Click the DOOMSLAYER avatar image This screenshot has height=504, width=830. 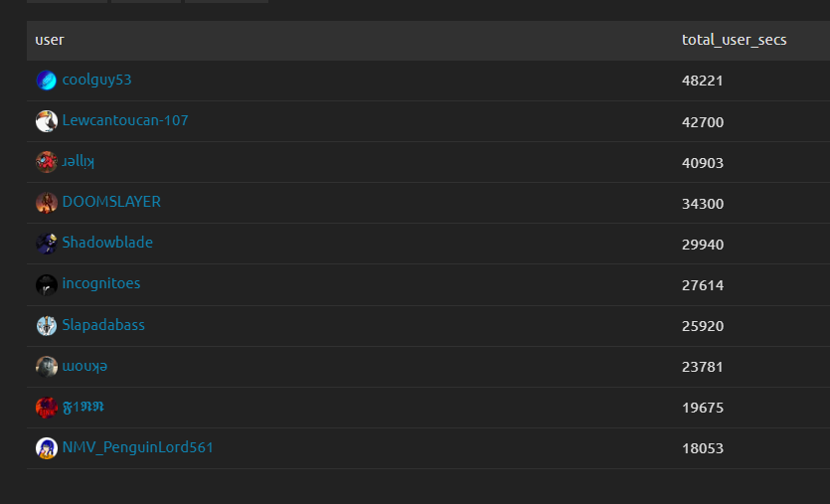click(x=46, y=203)
